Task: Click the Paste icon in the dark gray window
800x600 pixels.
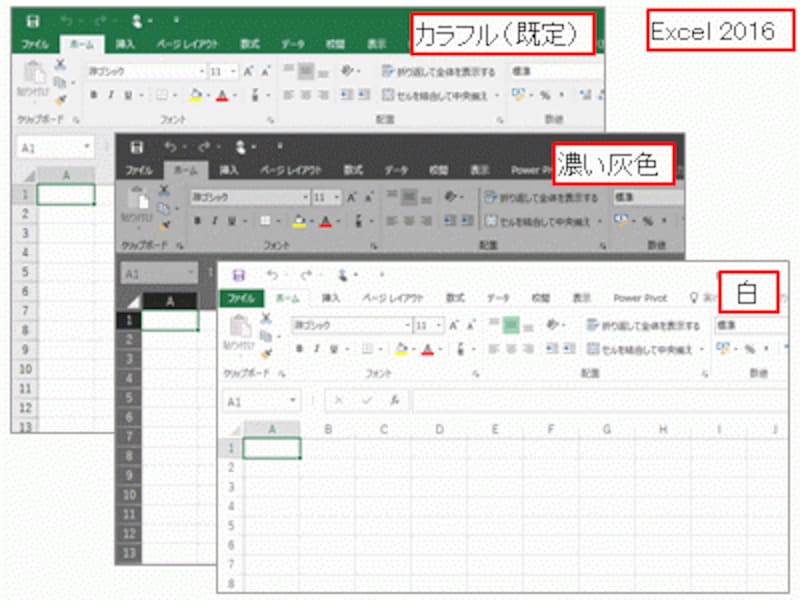Action: click(138, 198)
